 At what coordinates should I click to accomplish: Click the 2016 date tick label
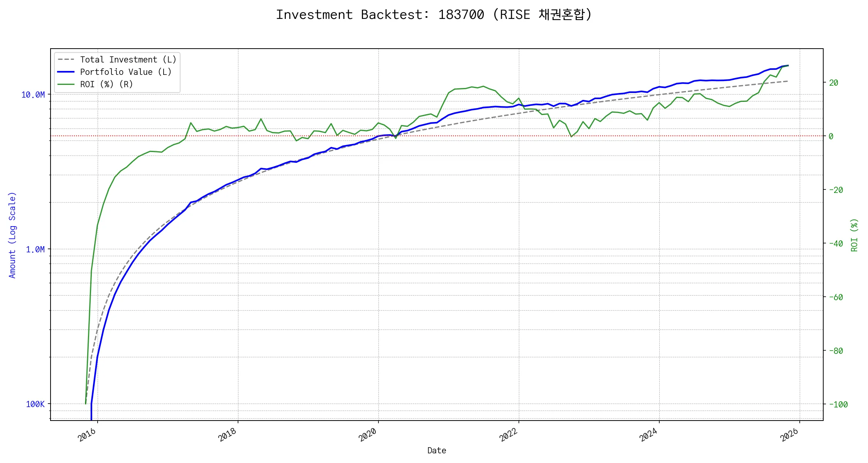click(x=87, y=435)
